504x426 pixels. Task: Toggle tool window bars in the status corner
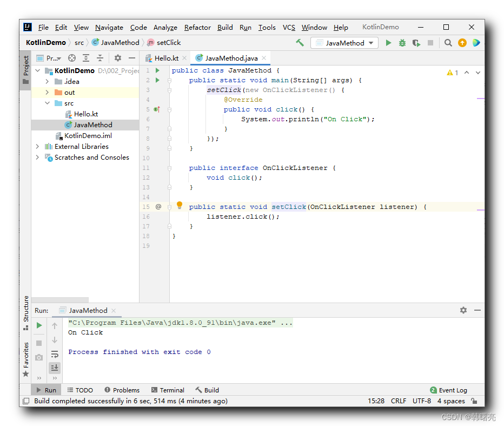[26, 401]
